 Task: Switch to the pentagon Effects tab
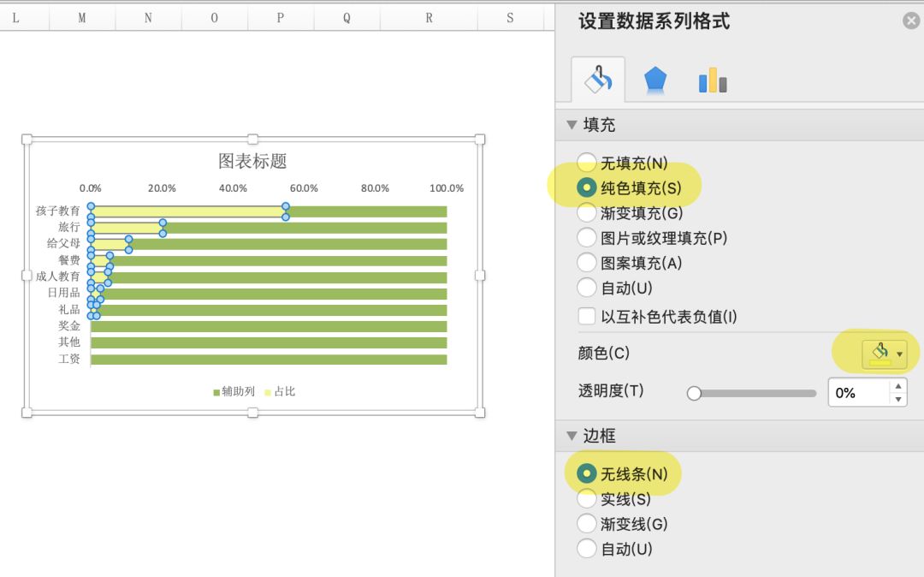[655, 78]
